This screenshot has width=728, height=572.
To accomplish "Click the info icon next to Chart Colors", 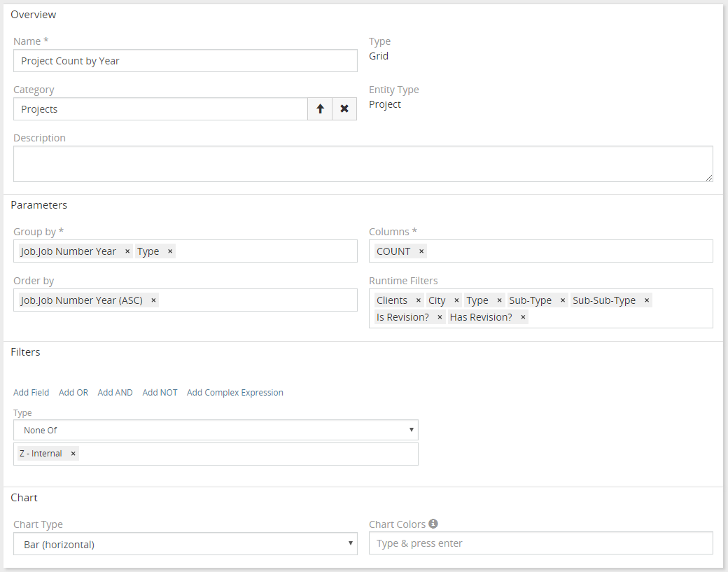I will click(433, 523).
